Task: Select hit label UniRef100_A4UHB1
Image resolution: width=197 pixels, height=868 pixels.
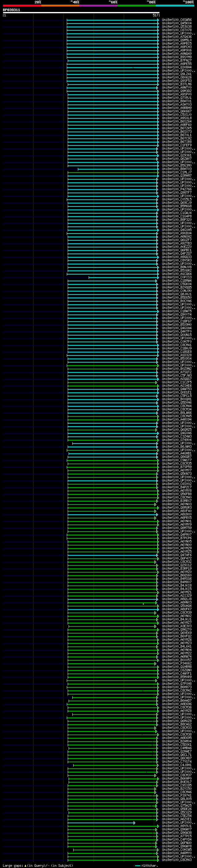Action: pos(177,454)
